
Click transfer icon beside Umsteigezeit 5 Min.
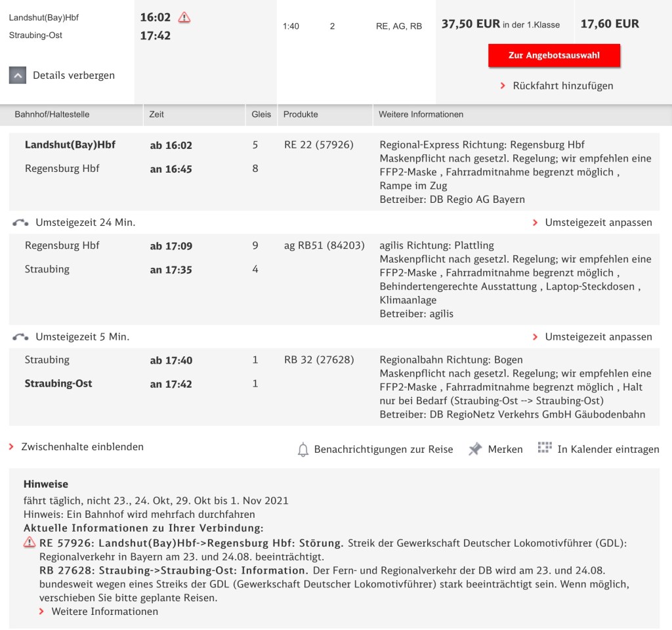click(20, 337)
